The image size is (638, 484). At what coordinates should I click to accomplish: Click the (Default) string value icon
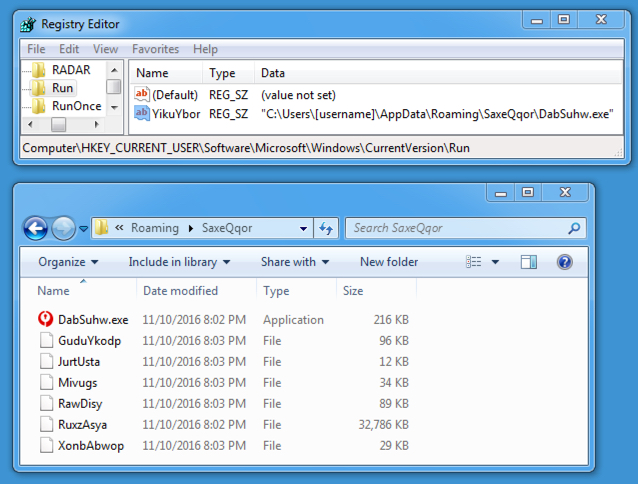click(x=142, y=94)
